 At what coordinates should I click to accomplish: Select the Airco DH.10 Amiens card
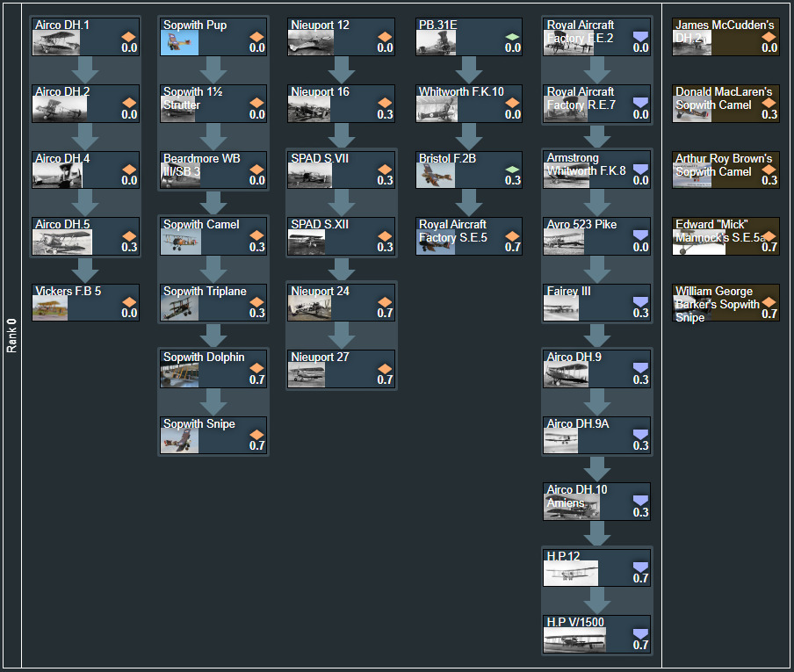point(597,502)
